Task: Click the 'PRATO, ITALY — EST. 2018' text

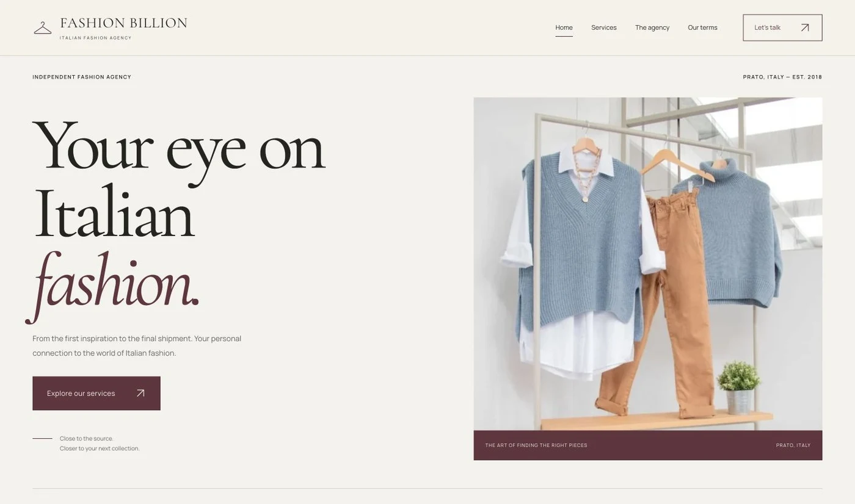Action: tap(782, 77)
